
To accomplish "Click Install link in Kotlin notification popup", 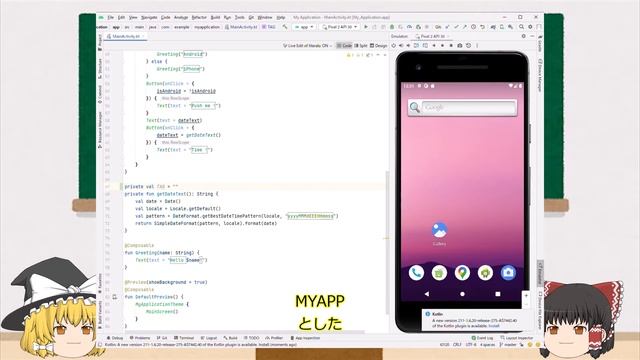I will [x=494, y=326].
